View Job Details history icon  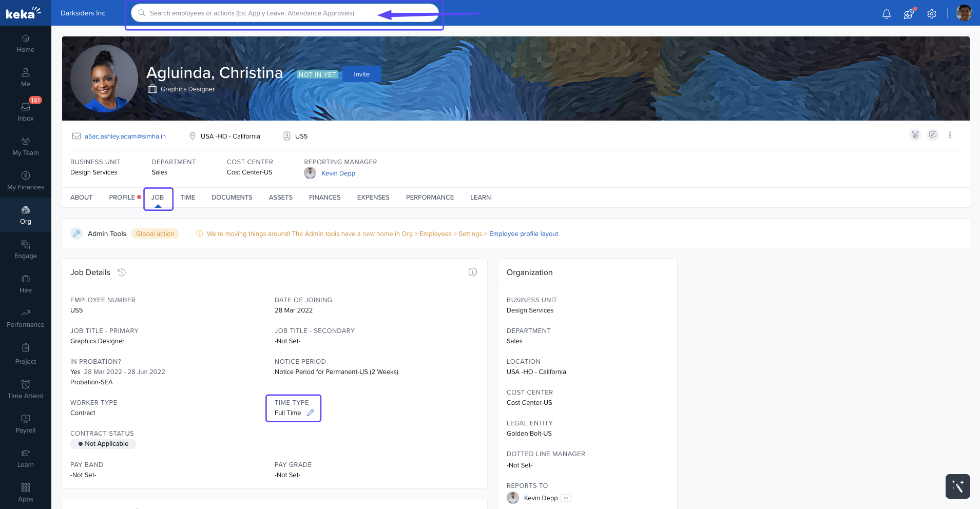point(122,272)
